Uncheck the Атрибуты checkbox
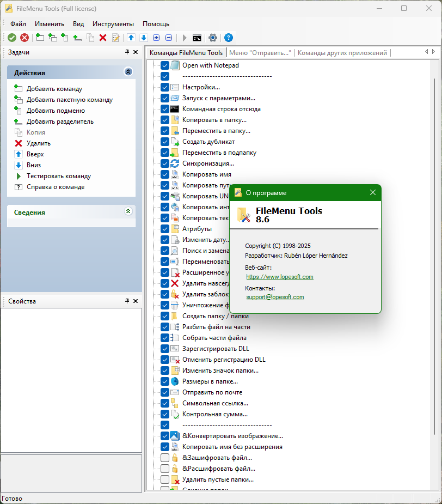442x504 pixels. coord(165,229)
